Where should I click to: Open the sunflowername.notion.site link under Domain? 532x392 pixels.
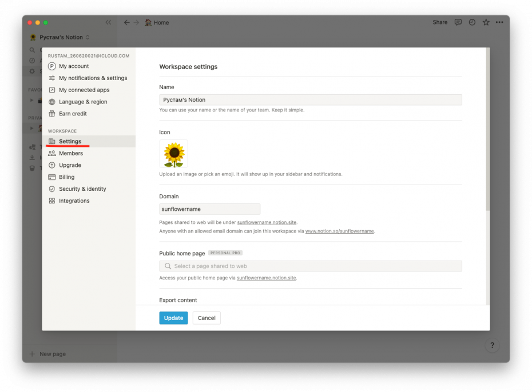(x=267, y=222)
